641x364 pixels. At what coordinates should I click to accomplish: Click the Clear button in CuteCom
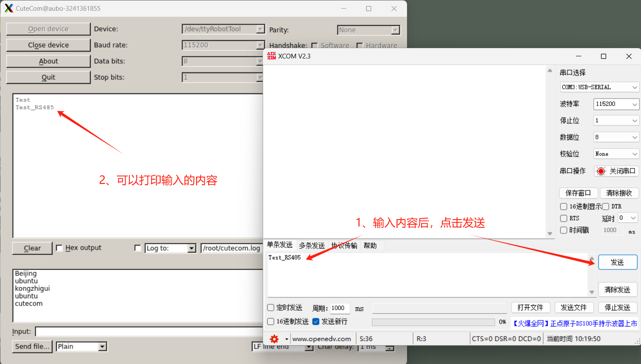[32, 248]
